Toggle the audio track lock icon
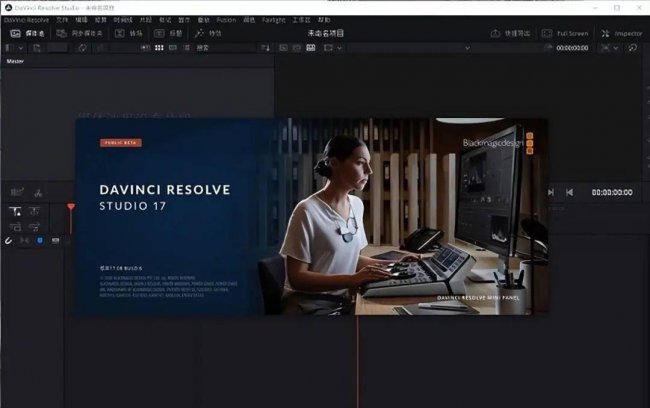This screenshot has width=650, height=408. click(x=34, y=227)
